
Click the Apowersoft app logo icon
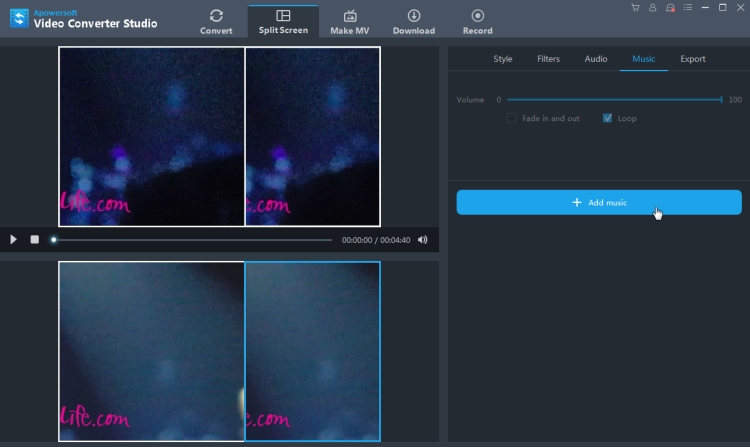(x=19, y=18)
